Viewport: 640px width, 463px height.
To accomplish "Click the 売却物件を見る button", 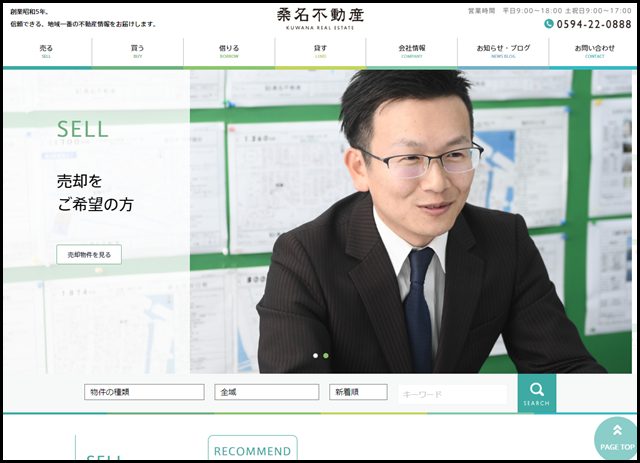I will coord(89,255).
